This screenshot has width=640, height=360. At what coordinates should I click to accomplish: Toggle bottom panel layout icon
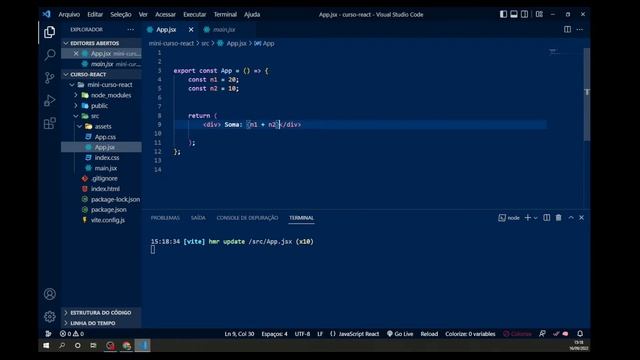[x=514, y=14]
